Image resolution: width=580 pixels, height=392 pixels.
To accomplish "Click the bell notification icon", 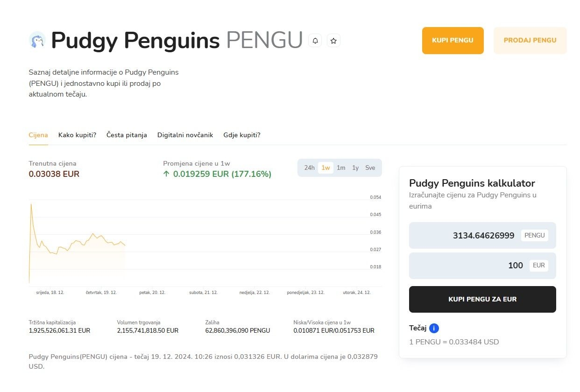I will click(x=315, y=41).
